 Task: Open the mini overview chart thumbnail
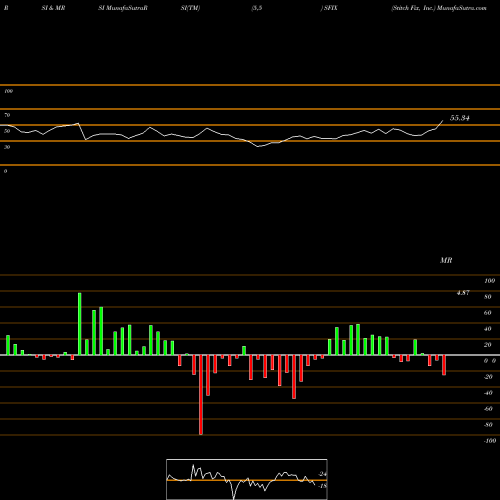pos(247,479)
